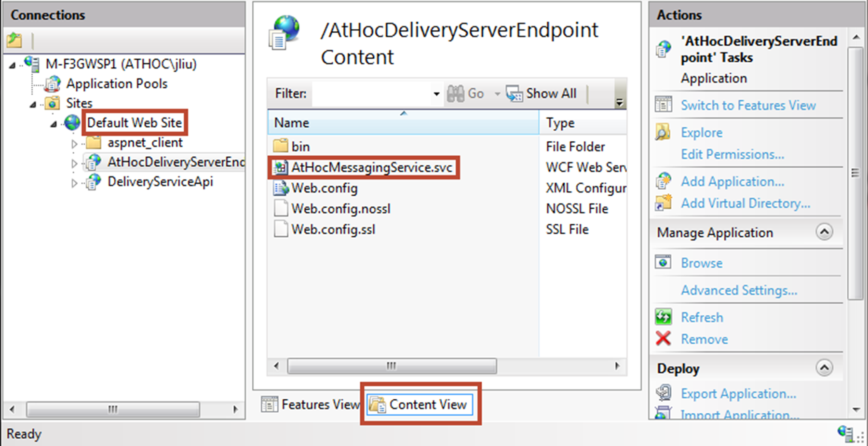Click the Explore magnifier folder icon
This screenshot has width=868, height=446.
(663, 132)
